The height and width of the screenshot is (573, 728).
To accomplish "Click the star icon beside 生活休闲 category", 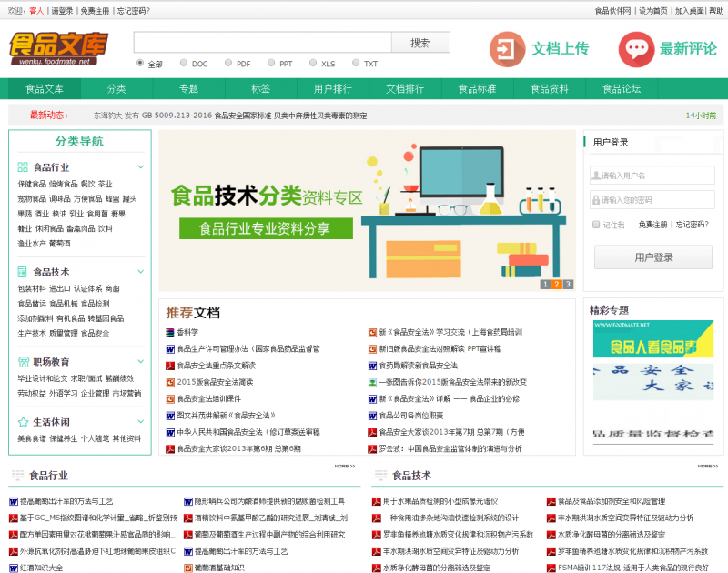I will 23,422.
